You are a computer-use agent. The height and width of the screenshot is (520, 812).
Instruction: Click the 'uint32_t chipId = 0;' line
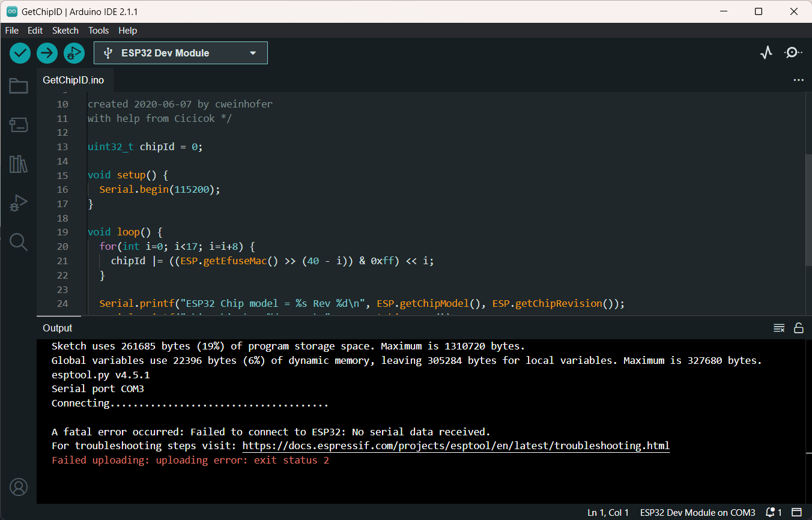point(145,147)
